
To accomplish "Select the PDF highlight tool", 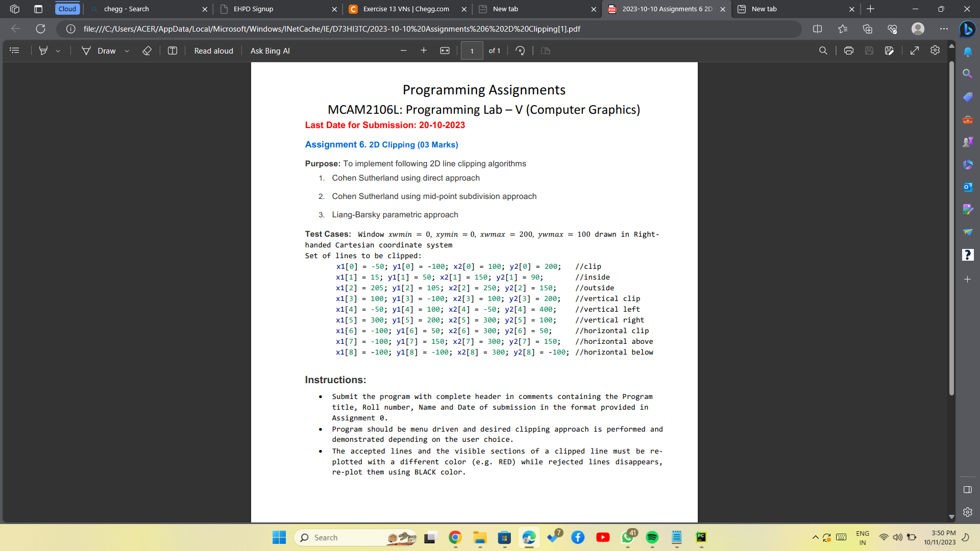I will coord(43,51).
